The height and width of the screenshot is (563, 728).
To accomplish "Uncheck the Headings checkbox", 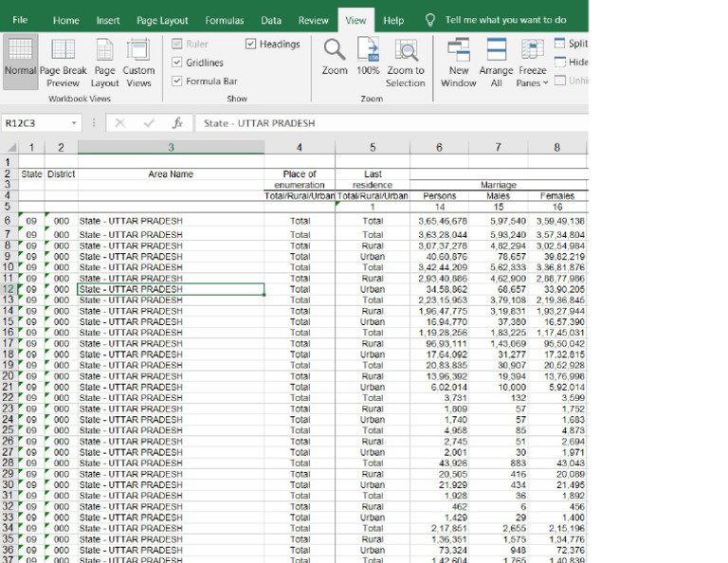I will (250, 44).
